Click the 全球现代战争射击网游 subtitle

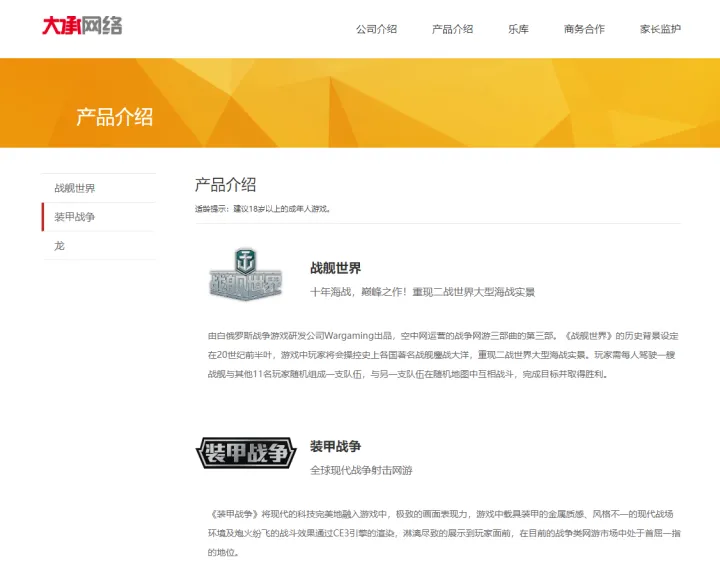click(361, 470)
